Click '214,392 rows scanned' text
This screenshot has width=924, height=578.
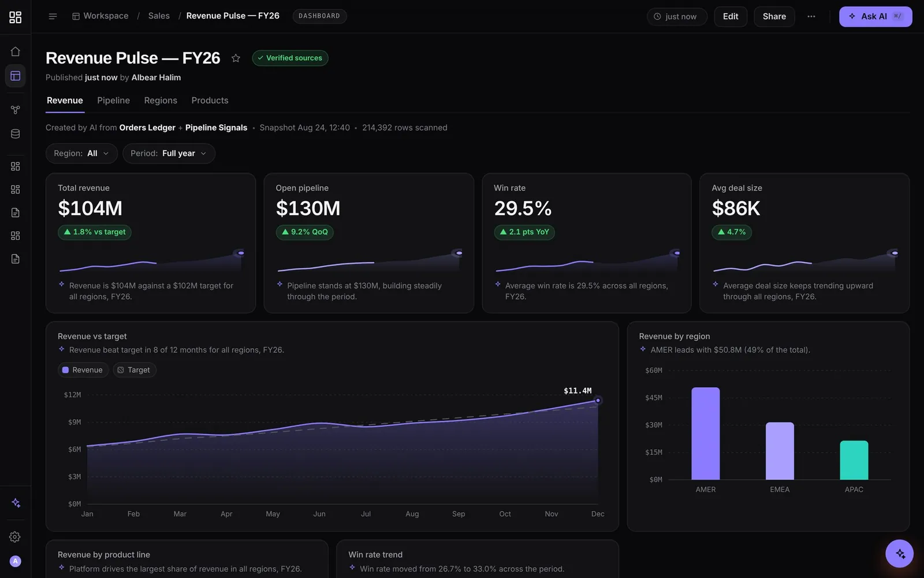405,128
